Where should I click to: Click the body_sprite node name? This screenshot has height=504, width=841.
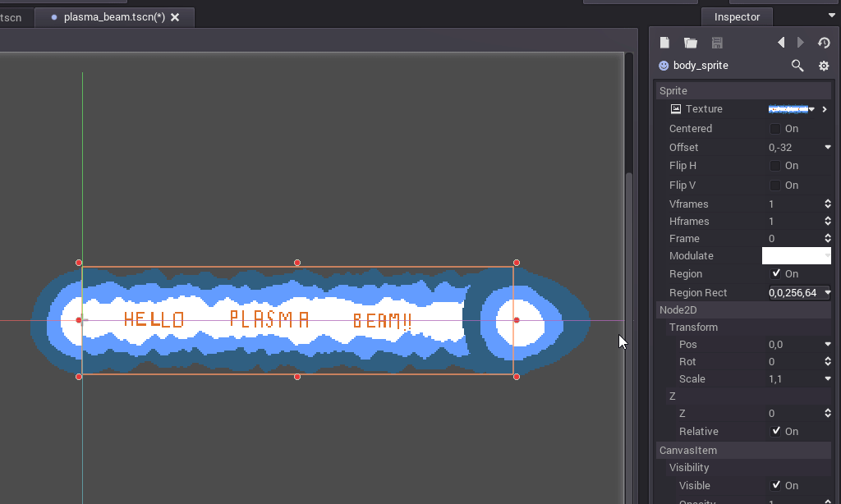pos(701,66)
